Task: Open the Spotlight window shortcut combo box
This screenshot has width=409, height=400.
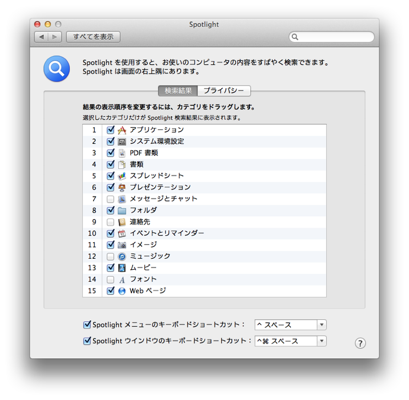Action: (x=290, y=341)
